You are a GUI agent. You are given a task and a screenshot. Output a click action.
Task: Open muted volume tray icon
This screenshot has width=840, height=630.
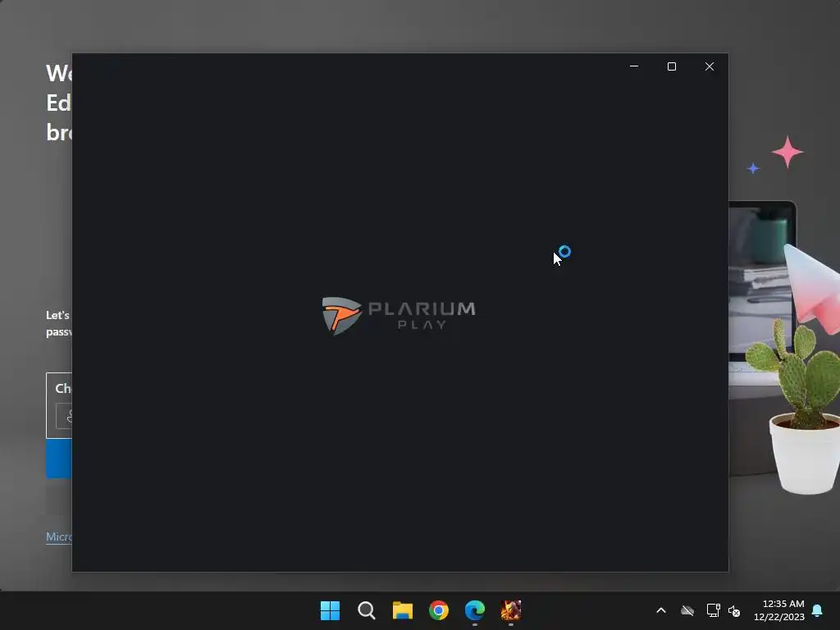(x=734, y=610)
